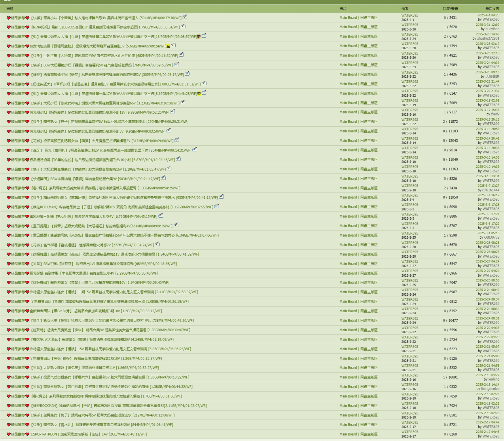Click the attachment icon in the 8707-views thread

(176, 225)
